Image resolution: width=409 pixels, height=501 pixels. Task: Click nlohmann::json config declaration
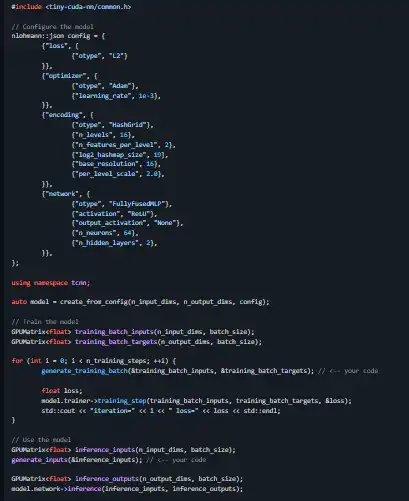tap(58, 36)
